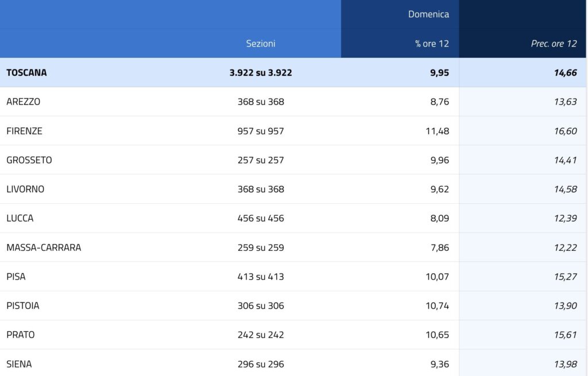Click the '% ore 12' column header
This screenshot has height=376, width=588.
pyautogui.click(x=432, y=44)
